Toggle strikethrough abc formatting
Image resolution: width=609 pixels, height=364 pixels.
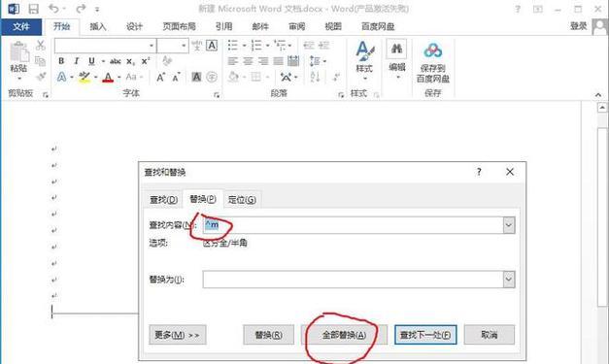pyautogui.click(x=116, y=61)
